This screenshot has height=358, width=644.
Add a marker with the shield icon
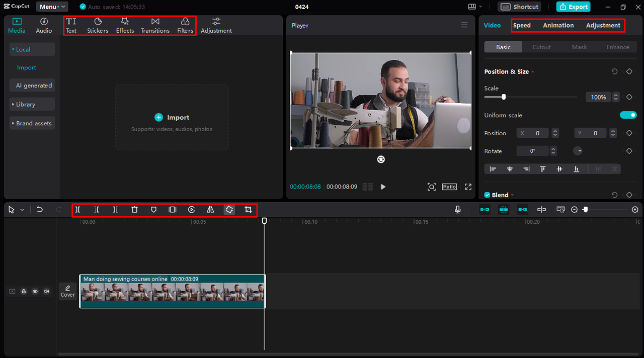(153, 210)
